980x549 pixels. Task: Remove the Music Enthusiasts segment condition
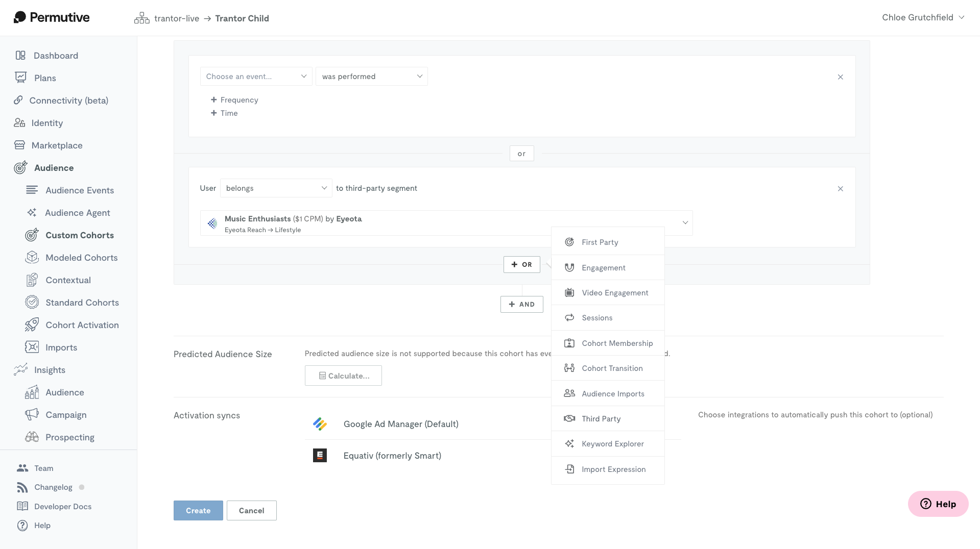(840, 188)
